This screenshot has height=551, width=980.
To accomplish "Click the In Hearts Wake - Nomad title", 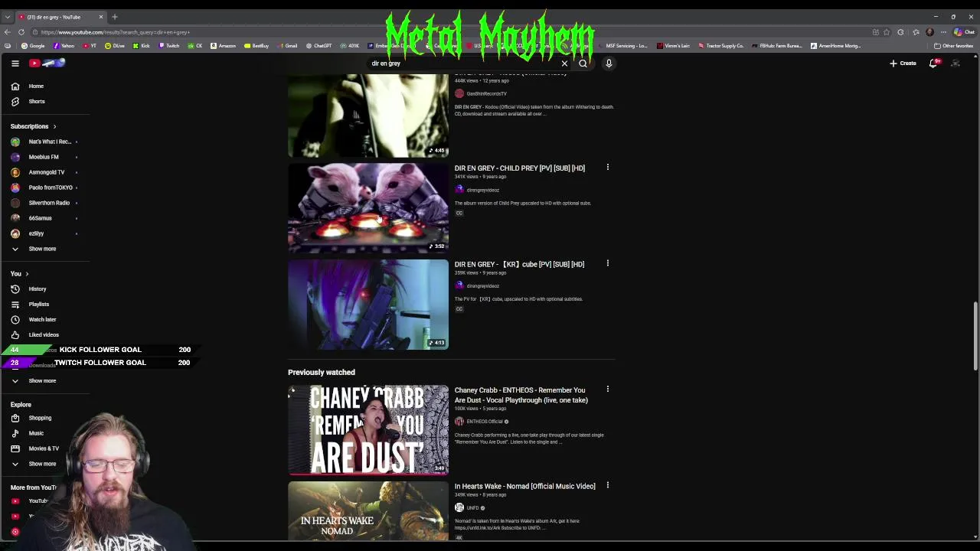I will (x=525, y=487).
